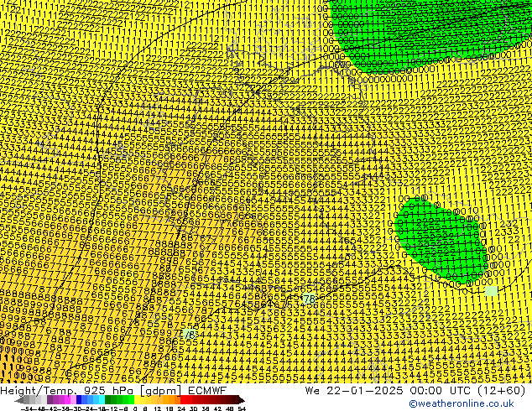Click the pale green contour label box near the right edge

(491, 291)
